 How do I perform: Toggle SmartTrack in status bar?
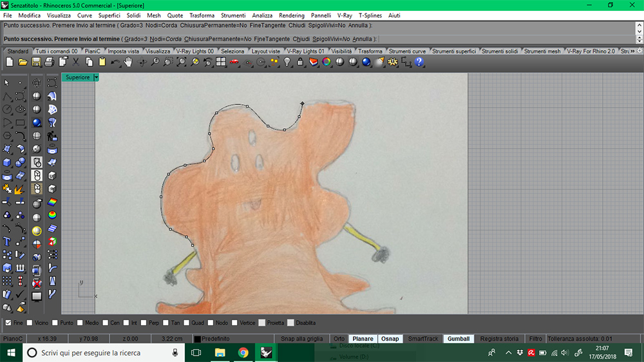(x=423, y=339)
